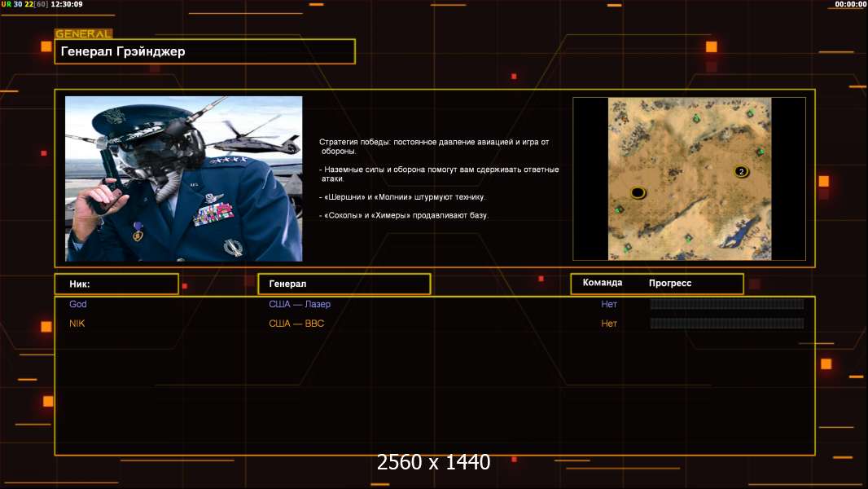The height and width of the screenshot is (489, 868).
Task: Click the green supply icon at map's top center
Action: click(696, 119)
